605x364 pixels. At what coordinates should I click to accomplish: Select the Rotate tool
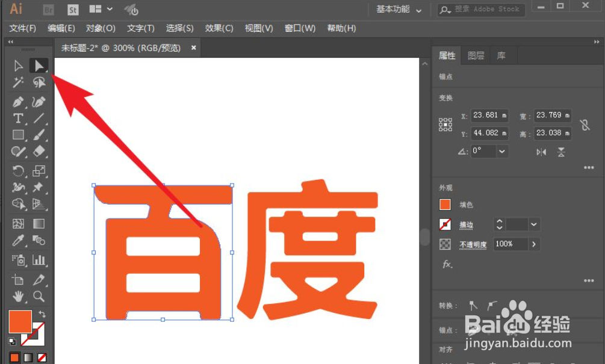(x=18, y=171)
